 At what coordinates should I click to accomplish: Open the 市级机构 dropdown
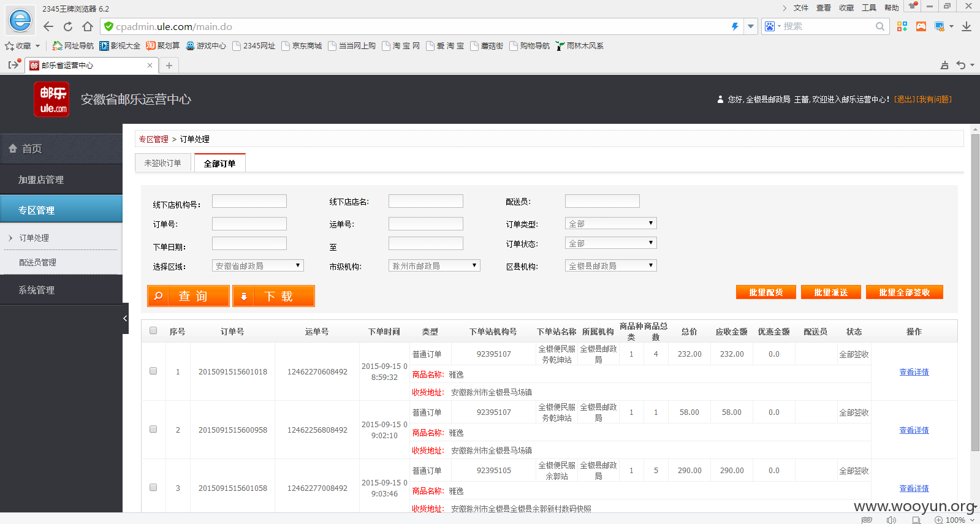pyautogui.click(x=434, y=265)
